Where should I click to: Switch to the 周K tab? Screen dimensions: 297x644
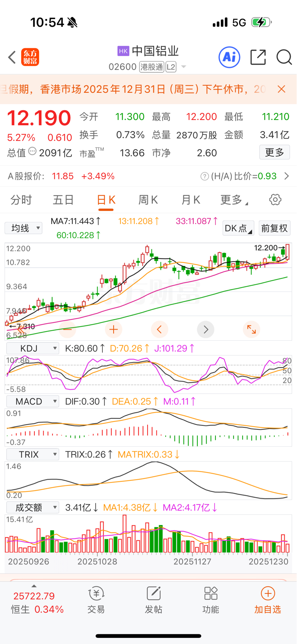pos(148,200)
